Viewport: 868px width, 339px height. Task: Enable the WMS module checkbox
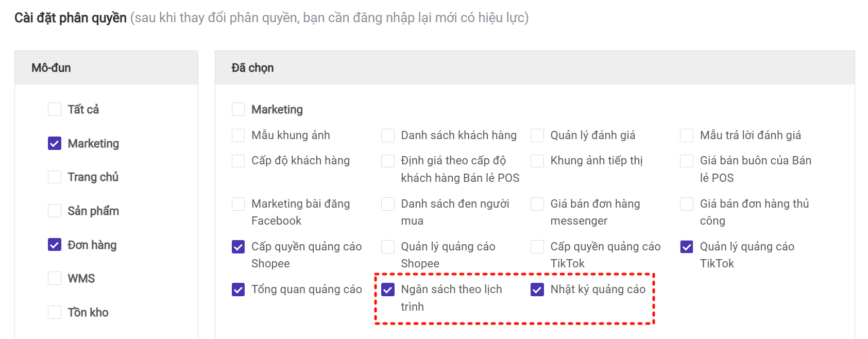[55, 278]
